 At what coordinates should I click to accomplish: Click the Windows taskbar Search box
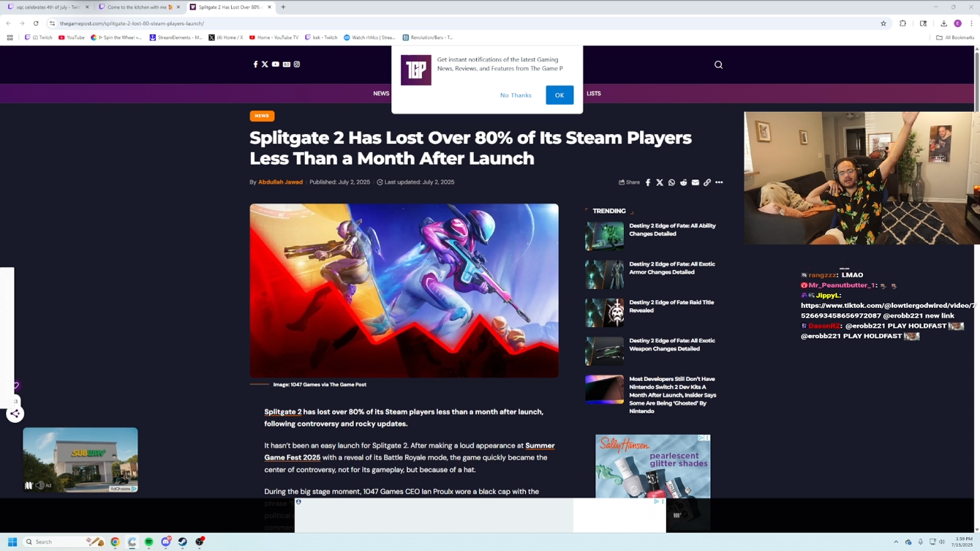coord(64,542)
